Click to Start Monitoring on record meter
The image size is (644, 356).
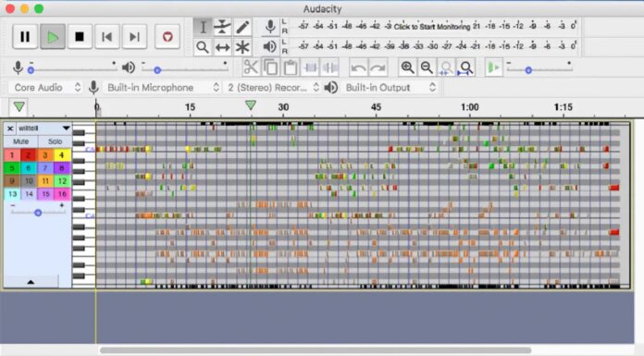(x=432, y=27)
